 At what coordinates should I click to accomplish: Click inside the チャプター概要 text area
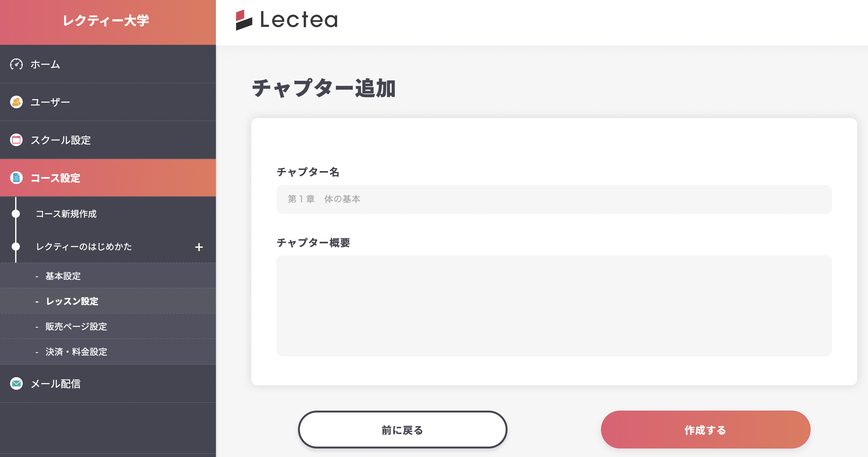[x=554, y=305]
